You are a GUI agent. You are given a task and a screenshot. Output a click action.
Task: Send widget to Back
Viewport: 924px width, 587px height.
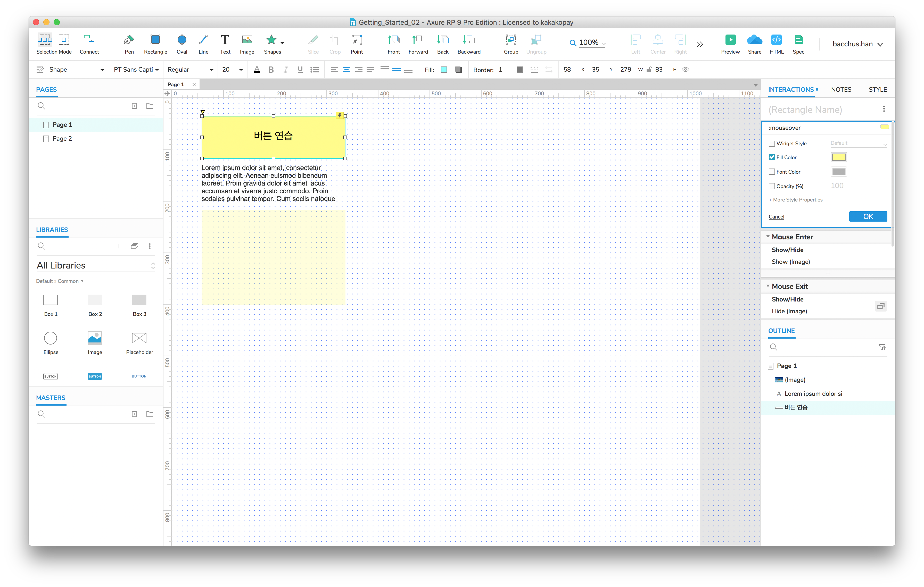coord(442,40)
